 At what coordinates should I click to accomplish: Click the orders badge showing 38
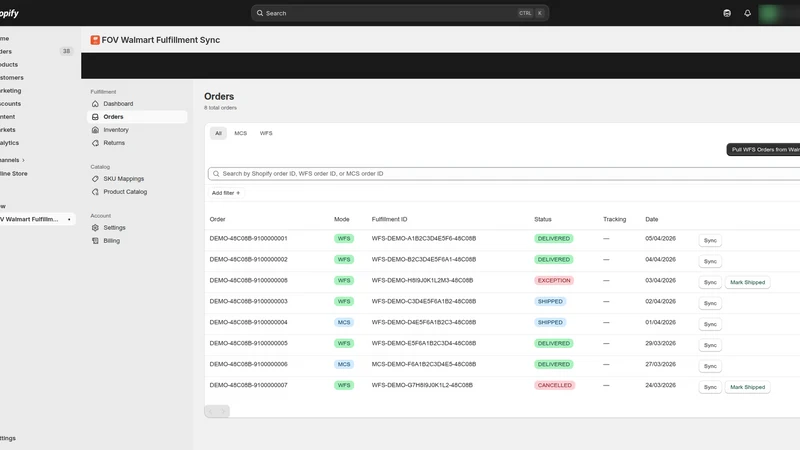(66, 51)
